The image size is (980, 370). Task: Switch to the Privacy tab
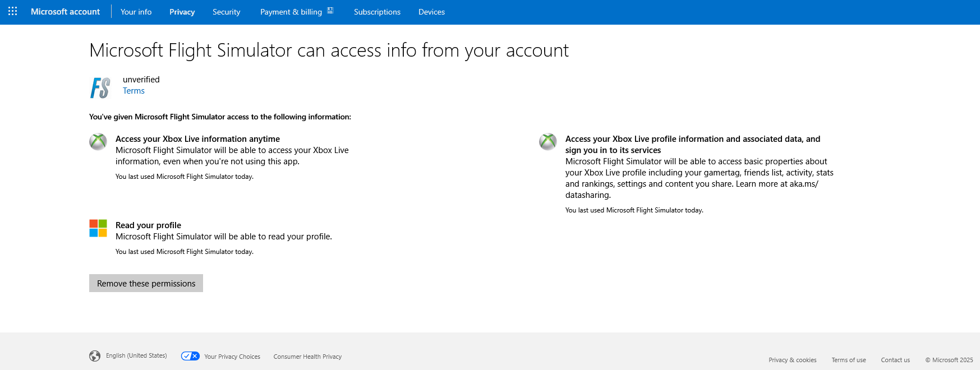click(x=182, y=12)
